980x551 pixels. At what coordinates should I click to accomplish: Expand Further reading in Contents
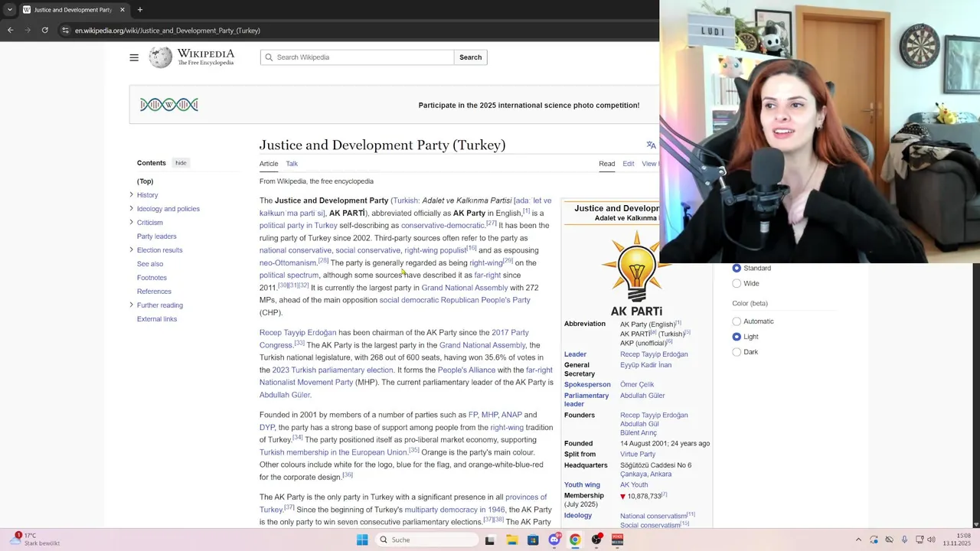131,305
